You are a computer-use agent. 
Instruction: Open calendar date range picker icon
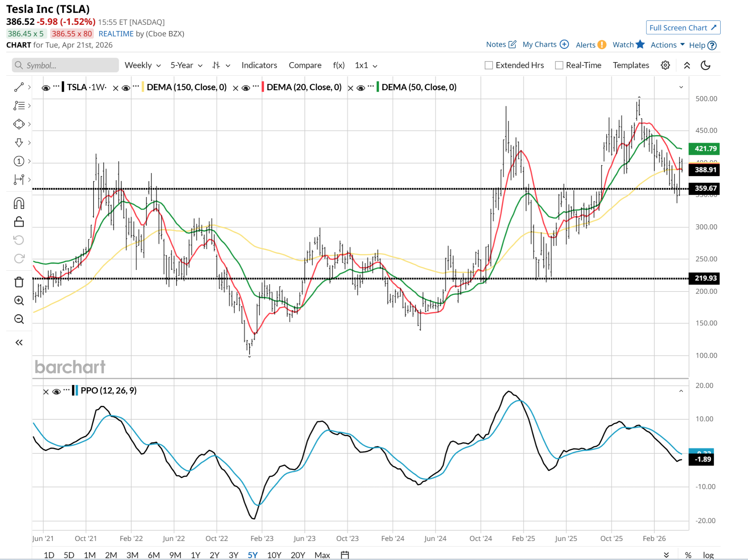click(345, 555)
